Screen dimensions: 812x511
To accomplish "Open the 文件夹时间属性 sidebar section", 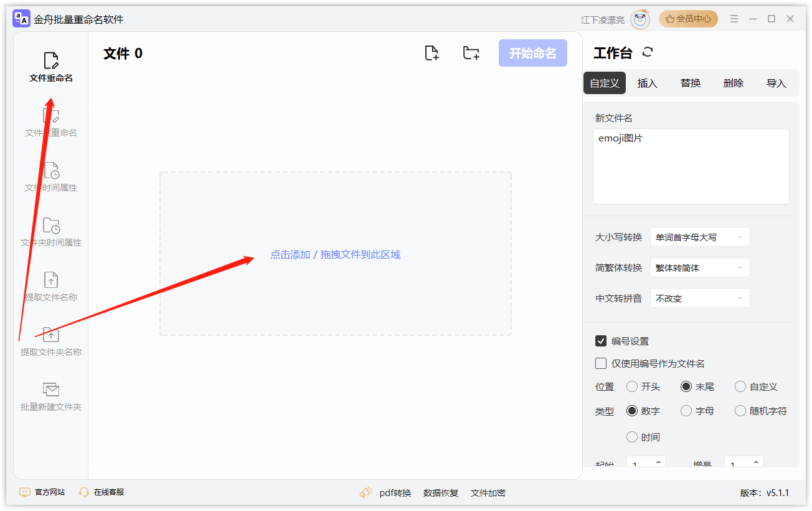I will (x=51, y=232).
